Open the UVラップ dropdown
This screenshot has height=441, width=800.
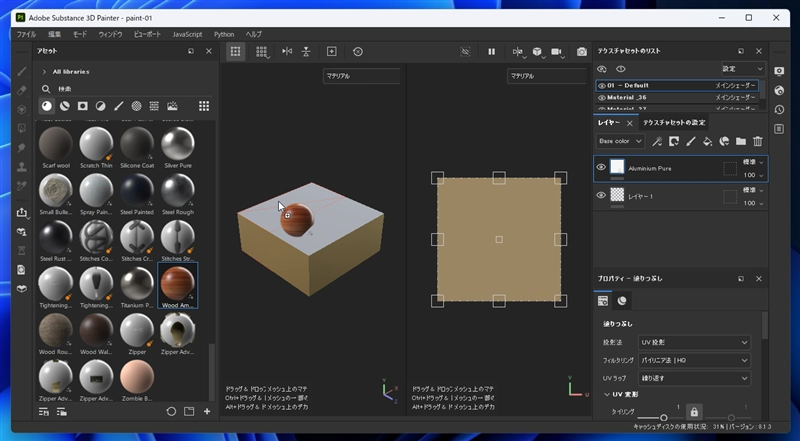tap(694, 378)
